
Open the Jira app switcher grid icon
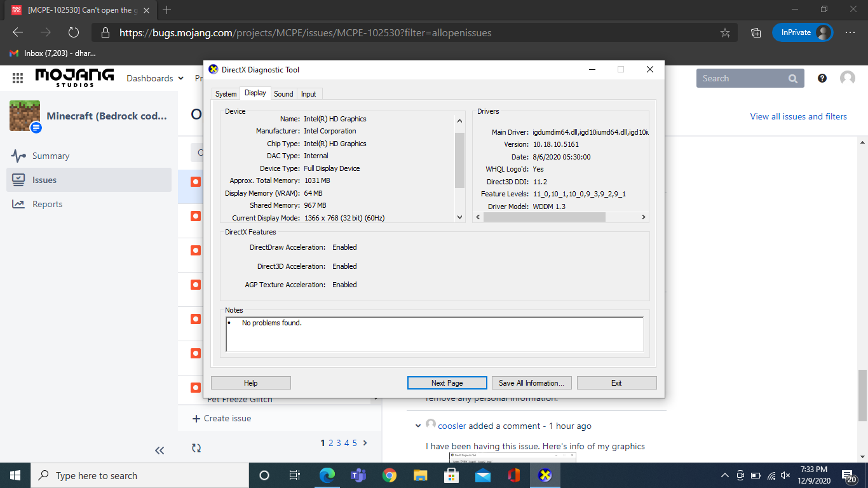18,78
